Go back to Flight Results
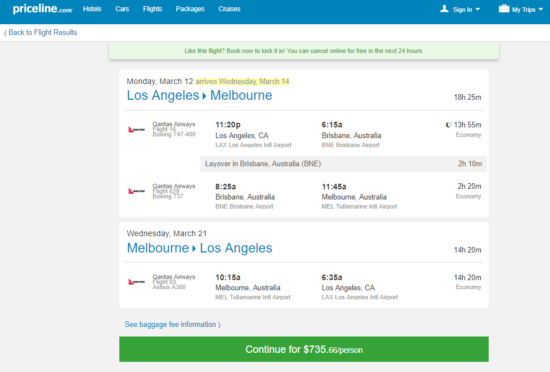The width and height of the screenshot is (550, 372). 40,33
